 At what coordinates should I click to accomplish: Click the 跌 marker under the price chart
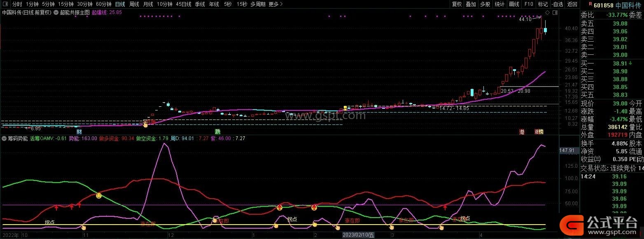pyautogui.click(x=217, y=132)
